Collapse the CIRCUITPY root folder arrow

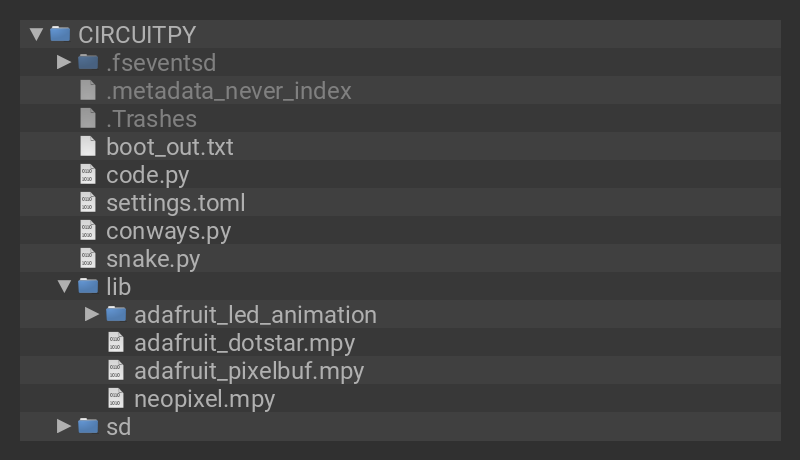(x=37, y=34)
